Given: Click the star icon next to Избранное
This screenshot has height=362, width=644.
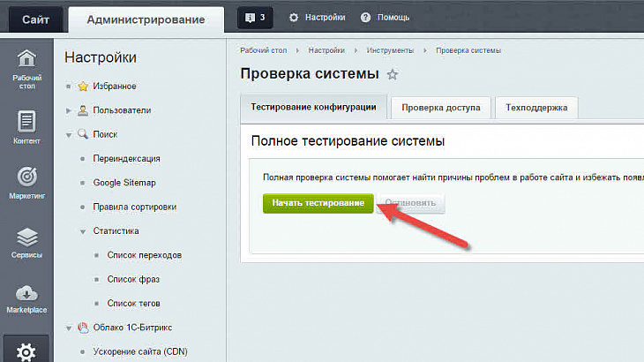Looking at the screenshot, I should pyautogui.click(x=83, y=87).
